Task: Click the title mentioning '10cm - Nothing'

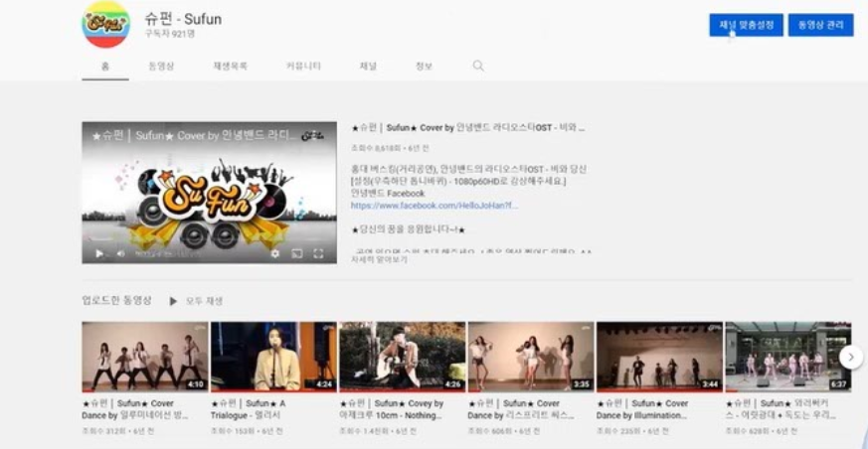Action: (393, 409)
